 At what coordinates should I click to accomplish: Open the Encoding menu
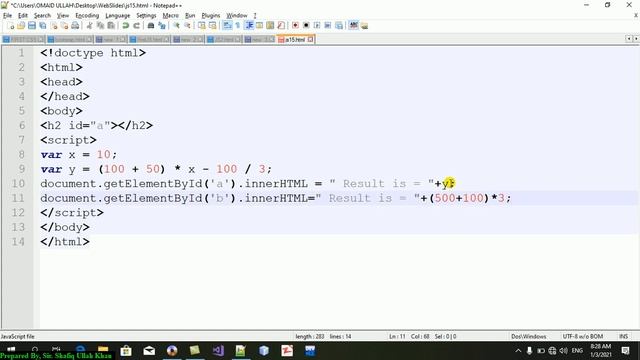87,16
